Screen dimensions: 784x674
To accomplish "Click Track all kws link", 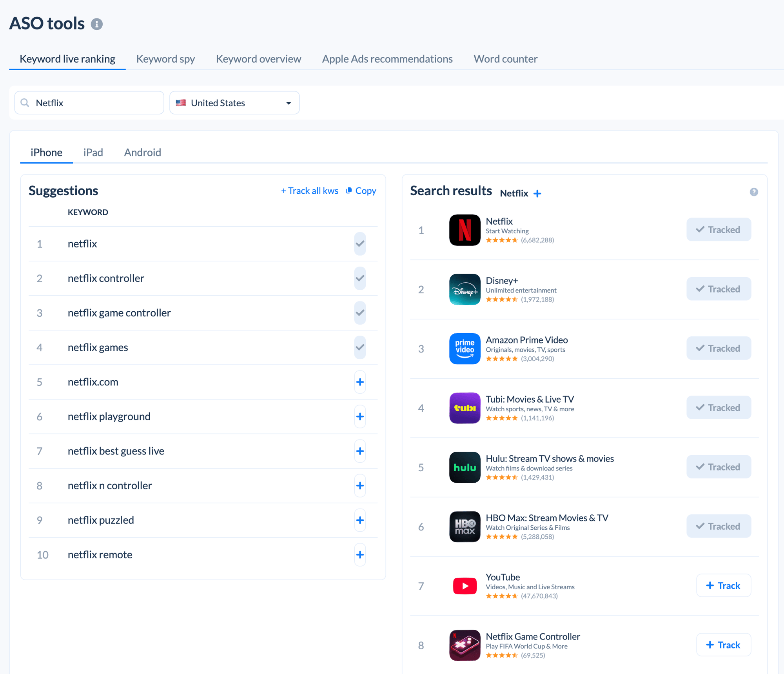I will [x=310, y=191].
